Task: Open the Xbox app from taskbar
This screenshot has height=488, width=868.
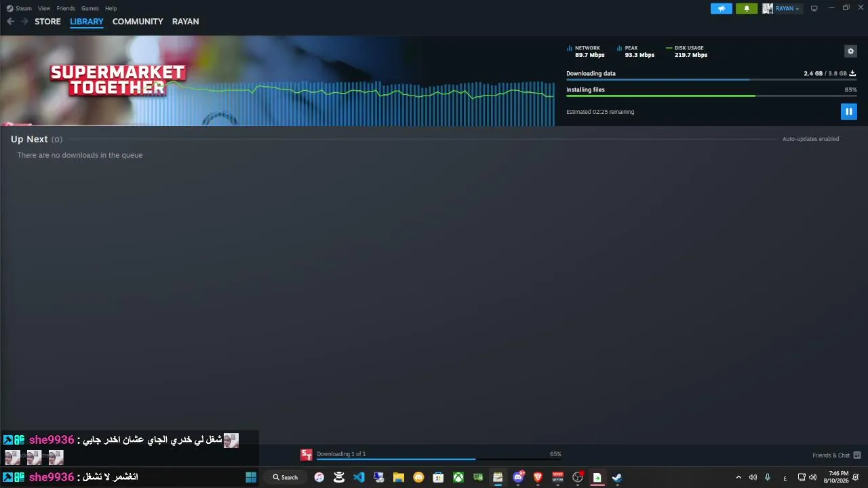Action: 458,477
